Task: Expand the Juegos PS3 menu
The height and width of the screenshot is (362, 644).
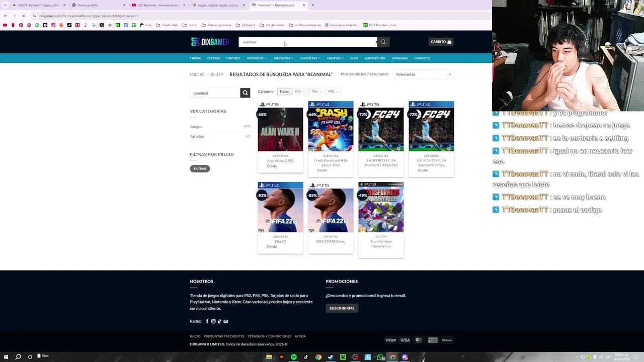Action: 310,58
